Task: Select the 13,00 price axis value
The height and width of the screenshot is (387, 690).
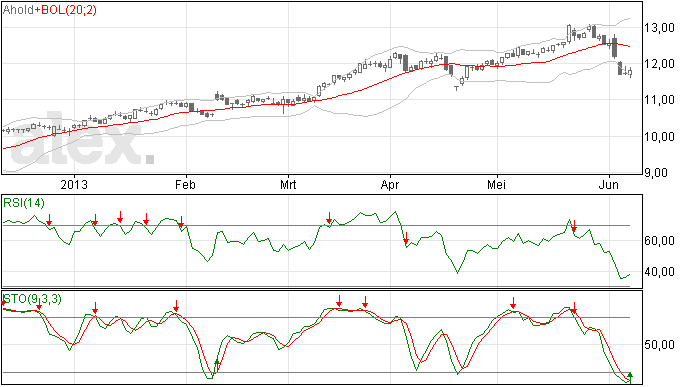Action: coord(659,28)
